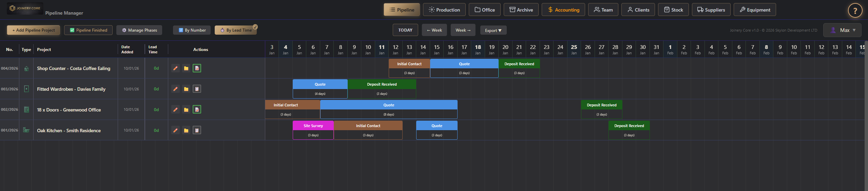
Task: Click the document icon for Shop Counter project
Action: [x=197, y=68]
